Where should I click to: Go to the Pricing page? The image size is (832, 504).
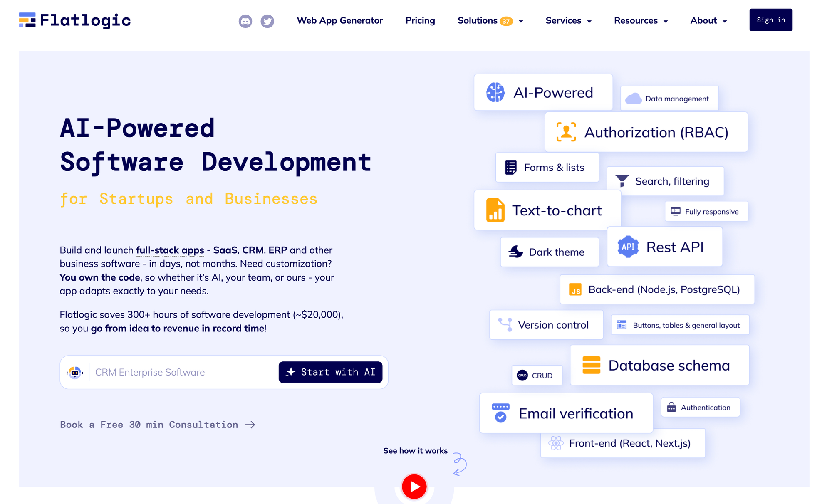(420, 21)
